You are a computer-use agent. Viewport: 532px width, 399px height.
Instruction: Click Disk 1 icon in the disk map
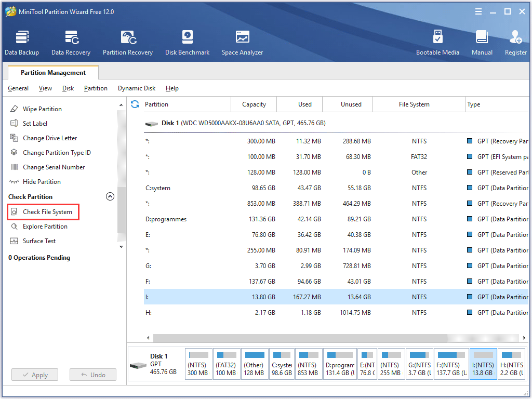pyautogui.click(x=138, y=365)
